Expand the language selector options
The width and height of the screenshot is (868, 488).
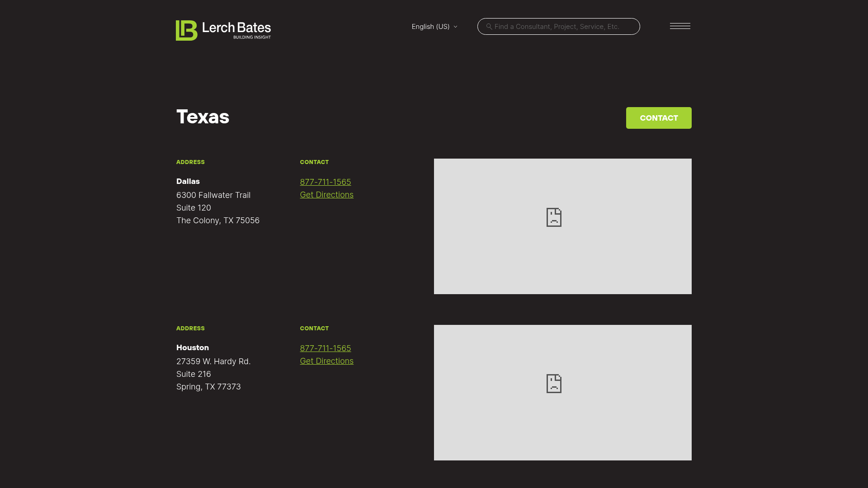coord(434,27)
